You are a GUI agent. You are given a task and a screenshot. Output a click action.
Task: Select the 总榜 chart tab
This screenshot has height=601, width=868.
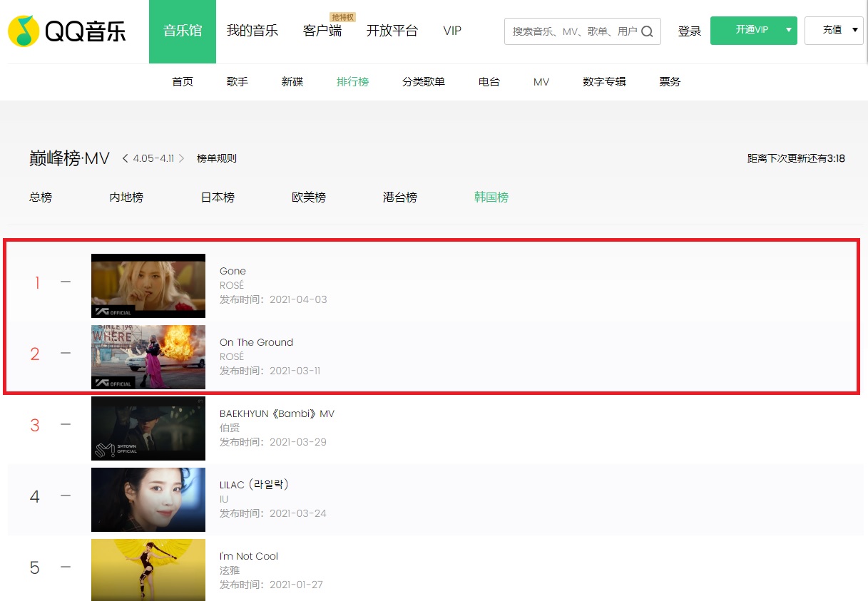41,197
